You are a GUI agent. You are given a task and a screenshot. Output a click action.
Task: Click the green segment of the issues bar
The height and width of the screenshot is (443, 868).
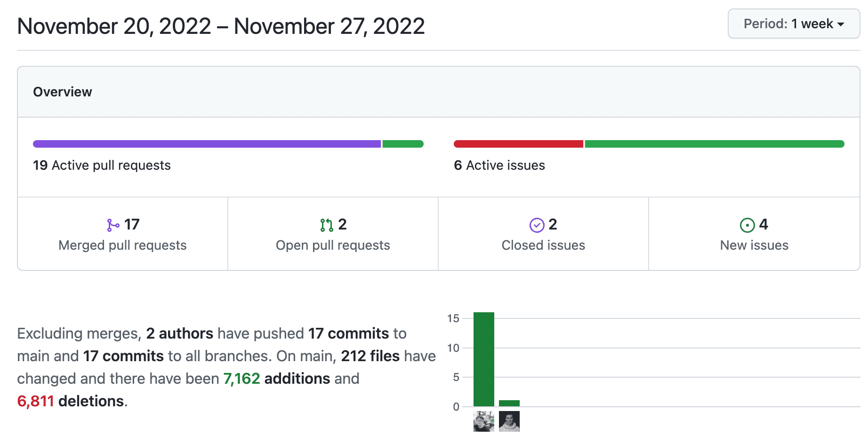click(x=714, y=144)
